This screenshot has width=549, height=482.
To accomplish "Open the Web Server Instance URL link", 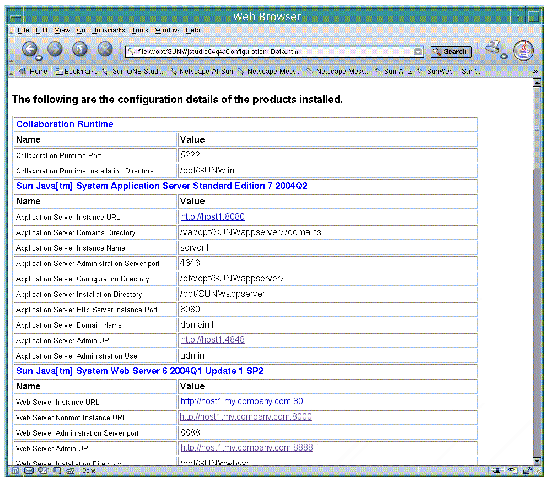I will [242, 401].
